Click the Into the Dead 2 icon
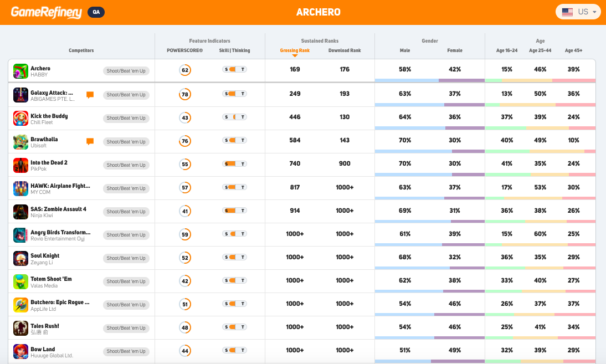 coord(21,165)
